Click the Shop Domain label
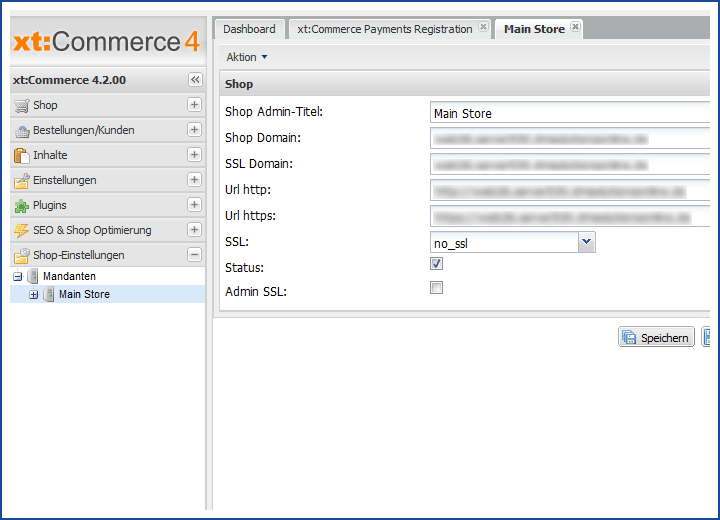Viewport: 720px width, 520px height. coord(263,138)
